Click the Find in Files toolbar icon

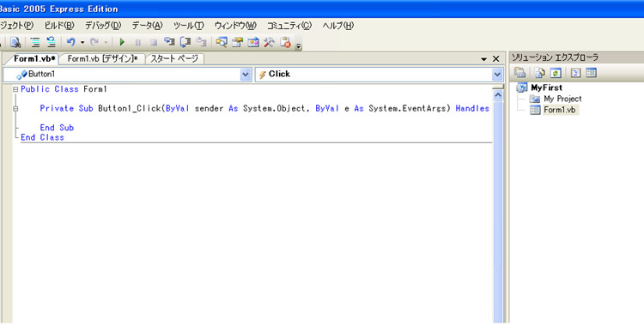click(x=15, y=42)
